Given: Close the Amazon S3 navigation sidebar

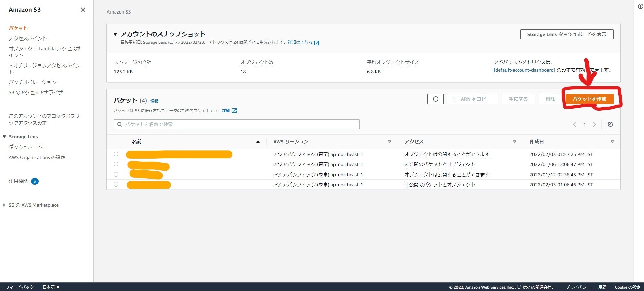Looking at the screenshot, I should [x=83, y=10].
